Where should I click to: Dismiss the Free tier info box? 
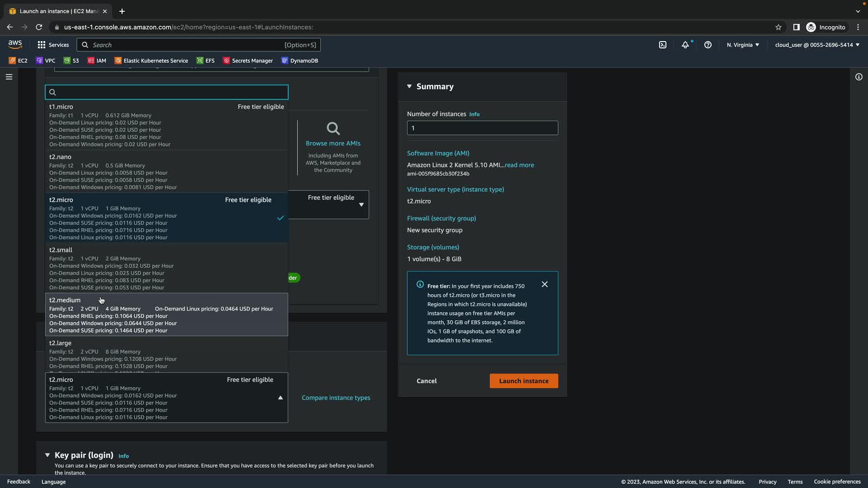545,284
